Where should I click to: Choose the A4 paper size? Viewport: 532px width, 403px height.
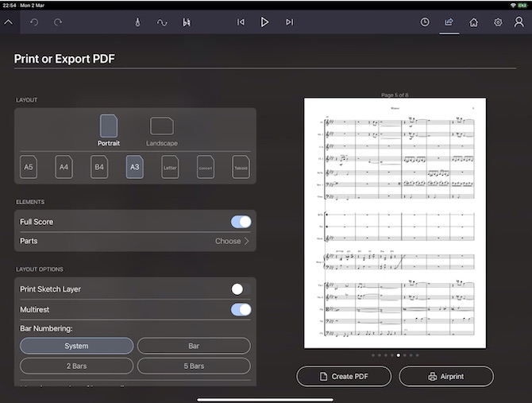pyautogui.click(x=64, y=167)
